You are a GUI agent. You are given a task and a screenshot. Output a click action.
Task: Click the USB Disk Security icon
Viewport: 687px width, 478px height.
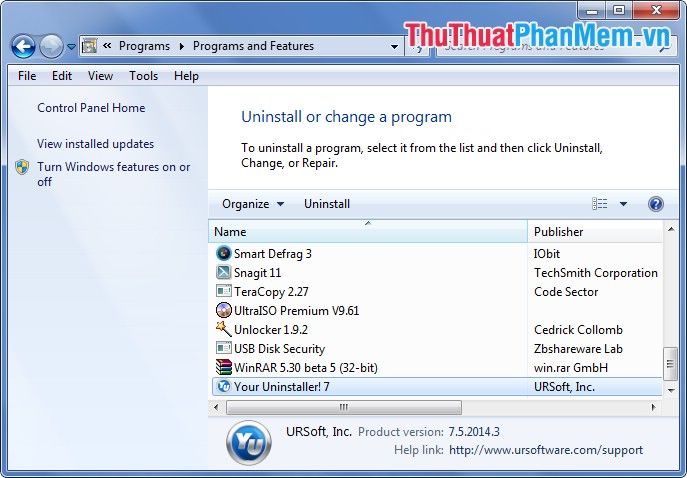223,348
